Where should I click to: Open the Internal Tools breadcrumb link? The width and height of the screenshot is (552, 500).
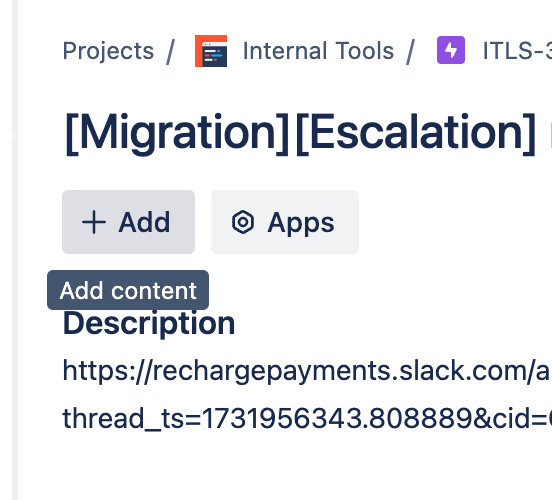coord(318,51)
